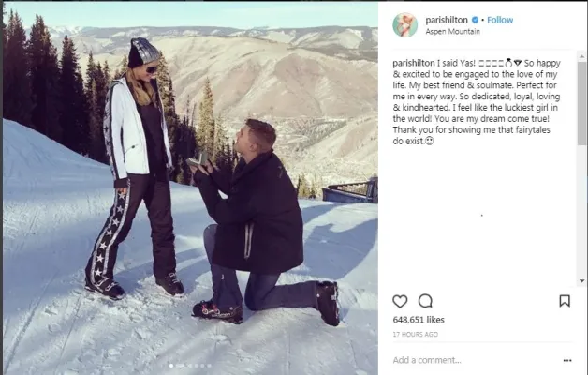Image resolution: width=588 pixels, height=375 pixels.
Task: Click the caption scrollbar down arrow
Action: 581,280
